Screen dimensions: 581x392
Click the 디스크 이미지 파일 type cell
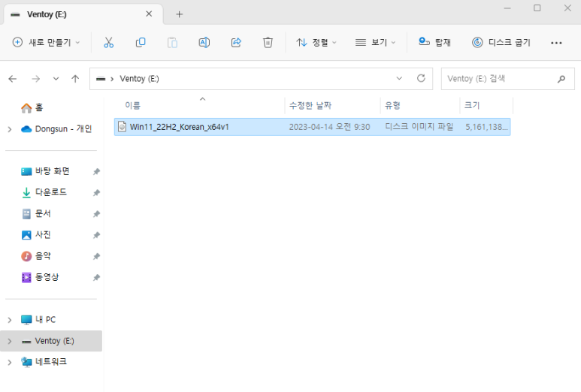[419, 127]
